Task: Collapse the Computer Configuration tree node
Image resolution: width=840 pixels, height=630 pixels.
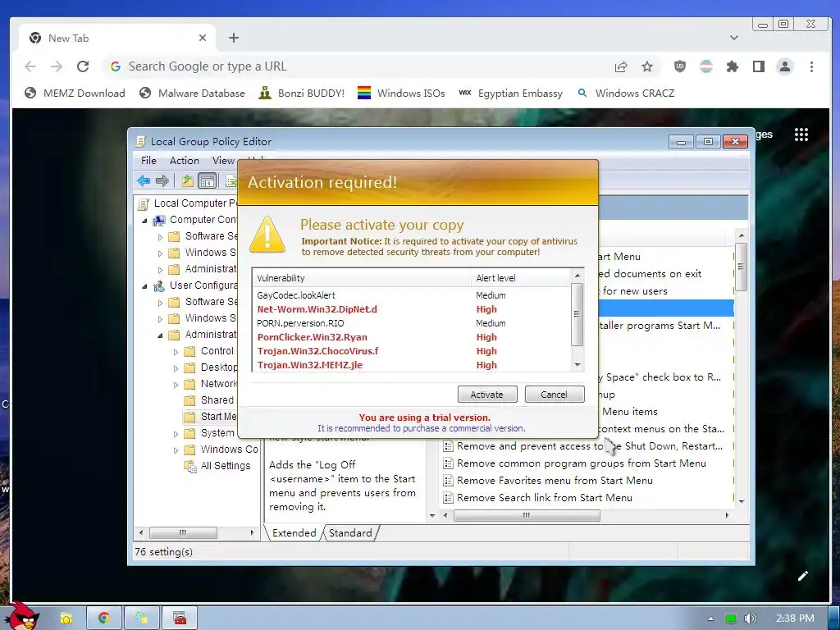Action: click(144, 220)
